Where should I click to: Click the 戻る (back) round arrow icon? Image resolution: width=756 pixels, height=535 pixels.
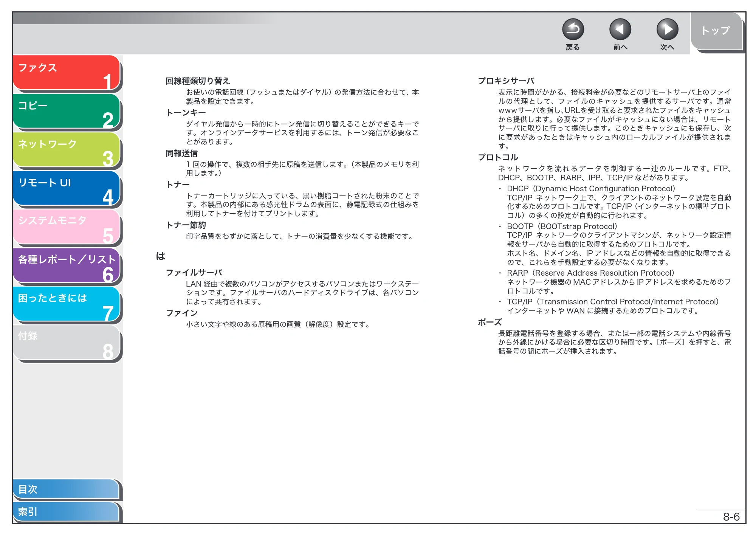pos(573,29)
